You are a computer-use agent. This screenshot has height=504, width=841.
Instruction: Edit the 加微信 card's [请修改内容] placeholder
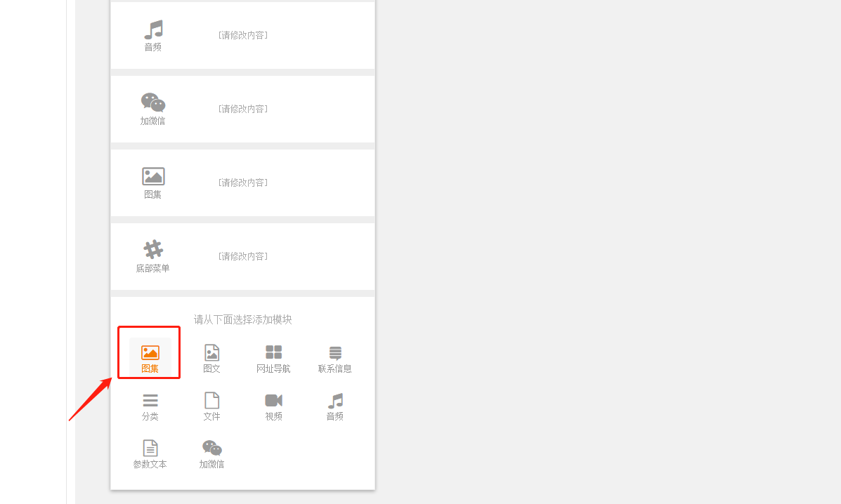(x=243, y=109)
